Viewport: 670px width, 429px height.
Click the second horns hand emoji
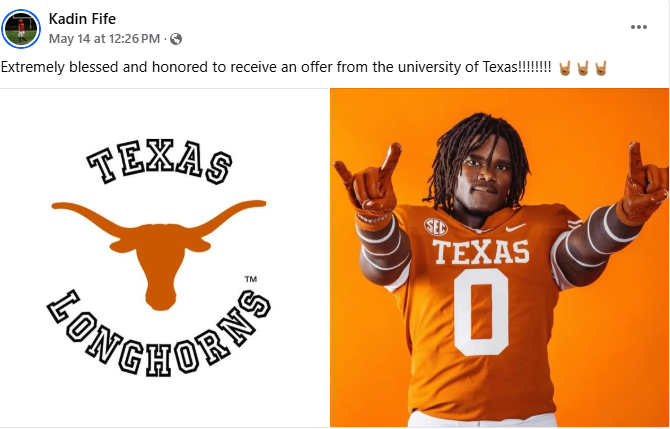(x=583, y=68)
